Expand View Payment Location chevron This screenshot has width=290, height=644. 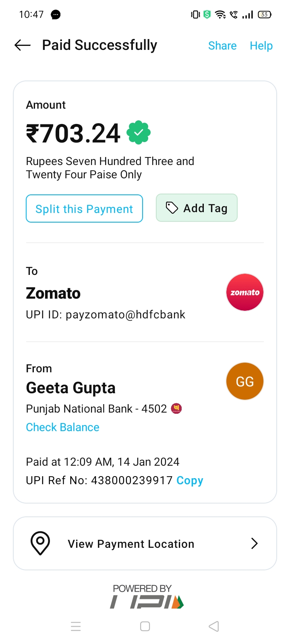254,543
